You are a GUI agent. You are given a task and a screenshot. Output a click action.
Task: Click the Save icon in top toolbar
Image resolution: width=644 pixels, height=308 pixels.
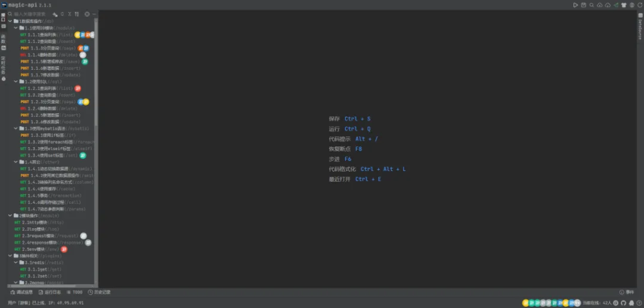pos(584,5)
